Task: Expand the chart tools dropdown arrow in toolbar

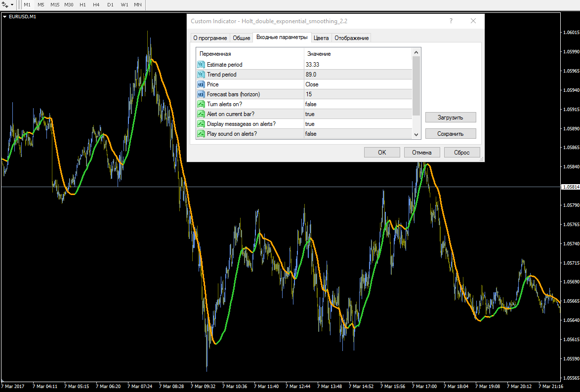Action: coord(12,5)
